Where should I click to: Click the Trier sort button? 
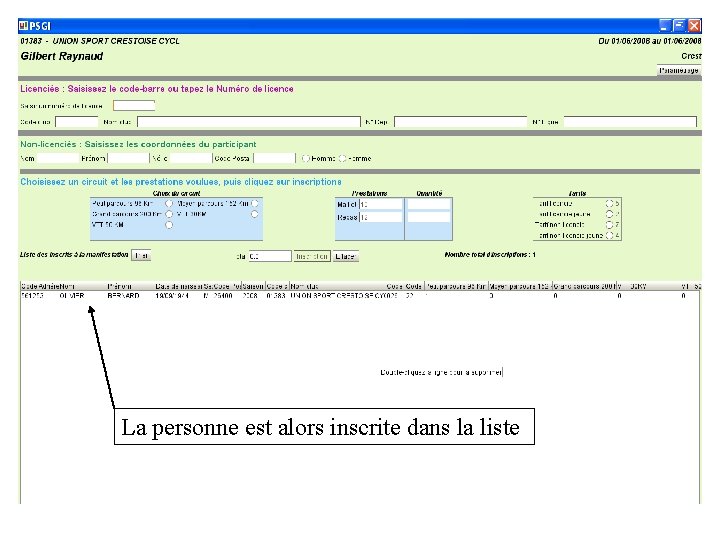[141, 255]
